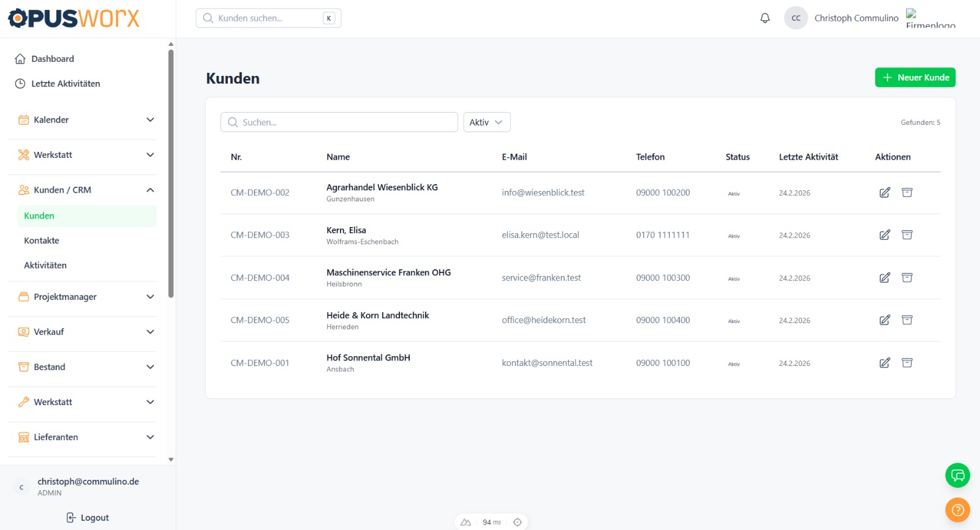Click Heide & Korn Landtechnik name
This screenshot has height=530, width=980.
pyautogui.click(x=377, y=315)
